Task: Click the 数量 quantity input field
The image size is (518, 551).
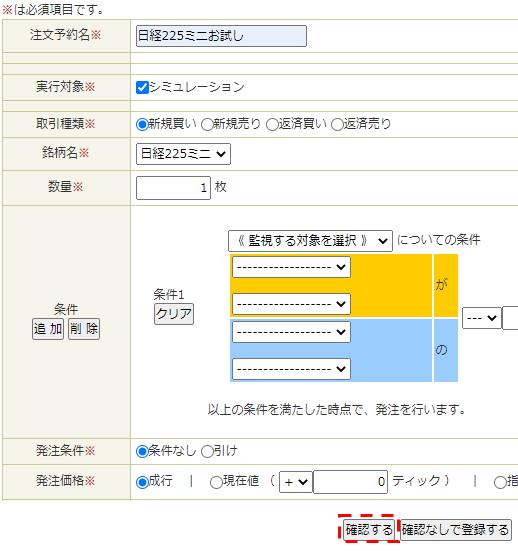Action: tap(173, 188)
